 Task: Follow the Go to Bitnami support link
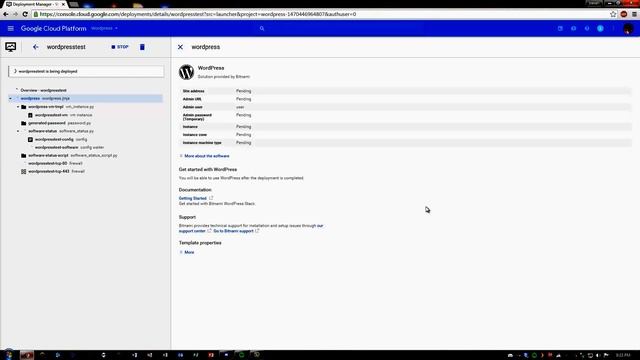pyautogui.click(x=233, y=231)
